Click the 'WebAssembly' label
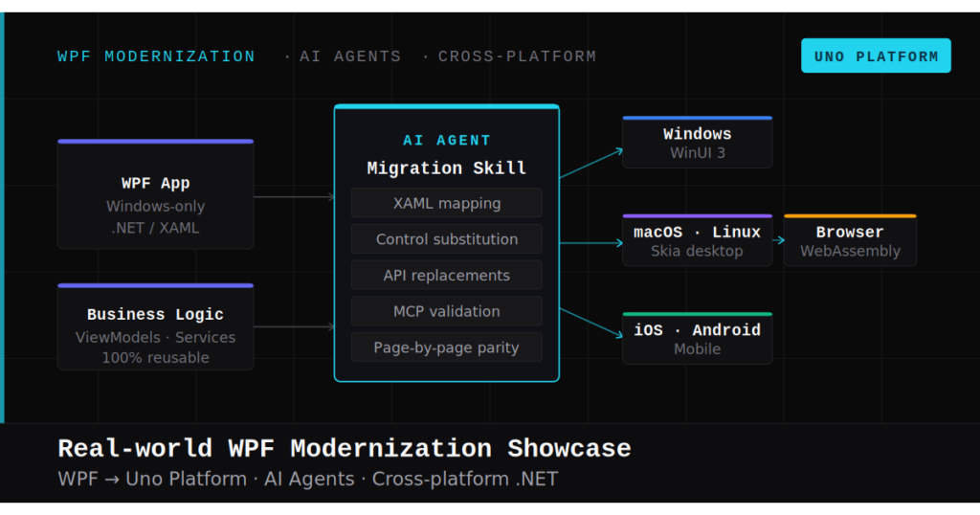Viewport: 980px width, 515px height. 850,251
